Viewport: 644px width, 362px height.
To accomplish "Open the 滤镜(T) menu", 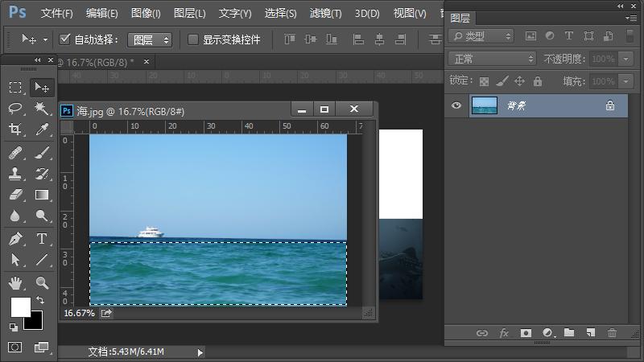I will pos(326,13).
